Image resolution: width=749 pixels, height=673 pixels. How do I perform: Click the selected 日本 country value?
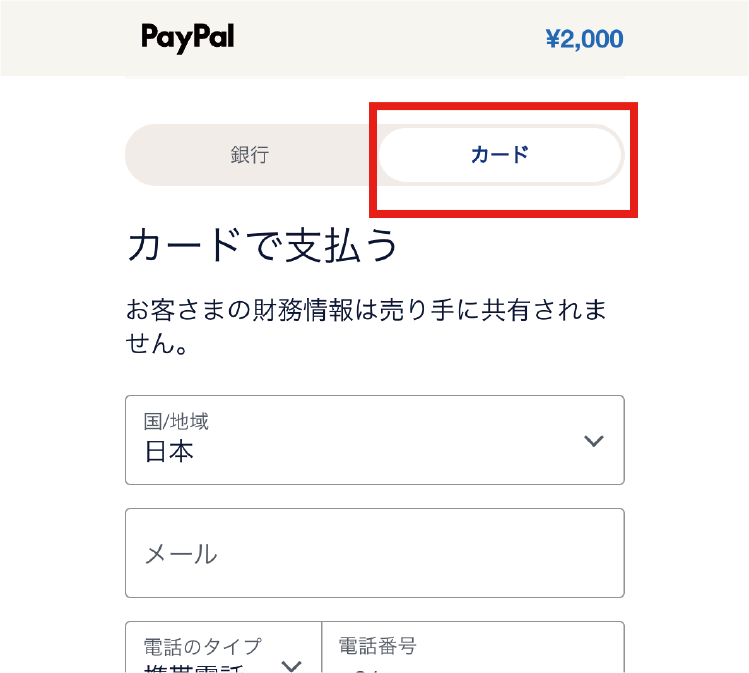pyautogui.click(x=169, y=452)
